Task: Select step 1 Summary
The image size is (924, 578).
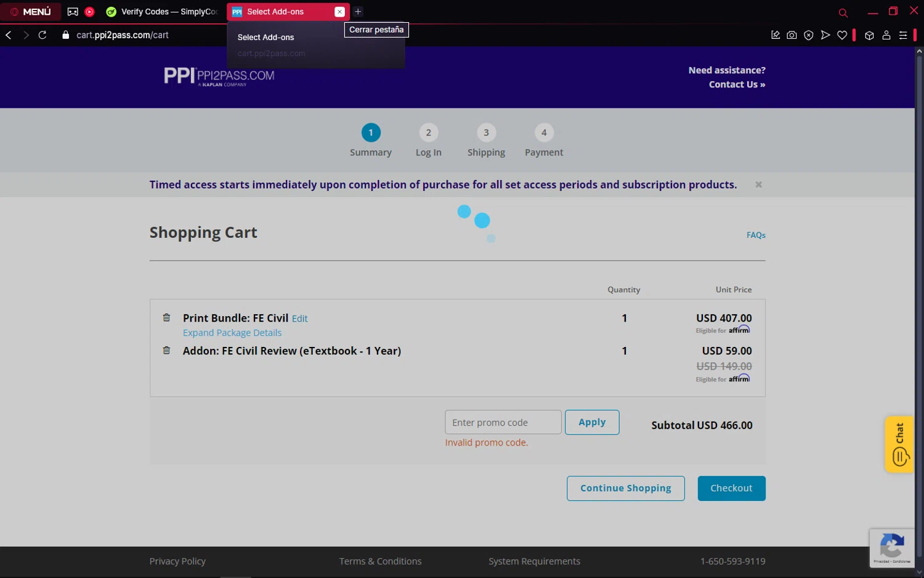Action: (x=371, y=140)
